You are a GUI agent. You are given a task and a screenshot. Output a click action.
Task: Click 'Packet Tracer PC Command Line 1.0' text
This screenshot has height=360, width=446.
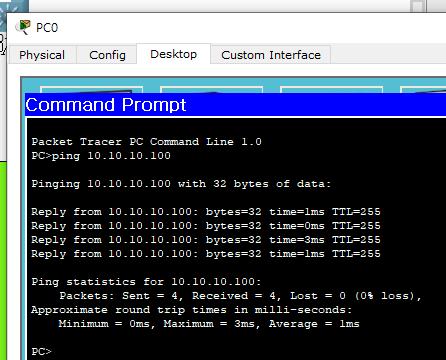click(146, 142)
